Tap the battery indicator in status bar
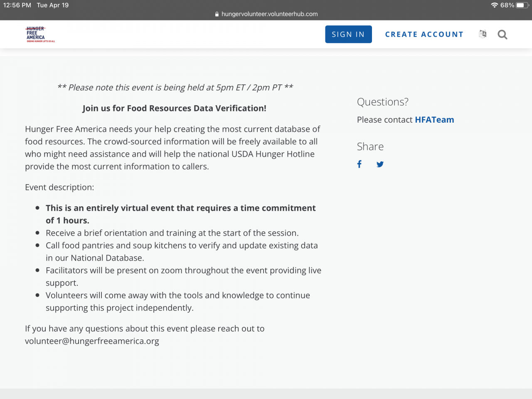532x399 pixels. tap(522, 5)
